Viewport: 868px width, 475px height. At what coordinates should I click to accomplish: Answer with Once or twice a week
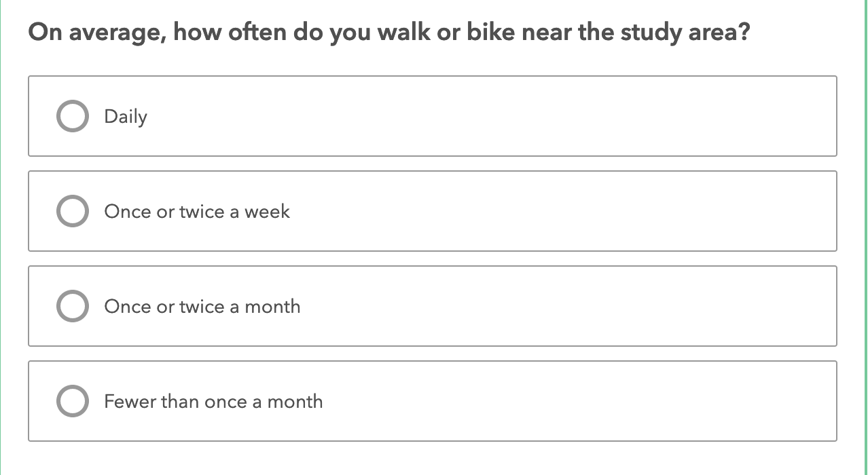point(72,211)
